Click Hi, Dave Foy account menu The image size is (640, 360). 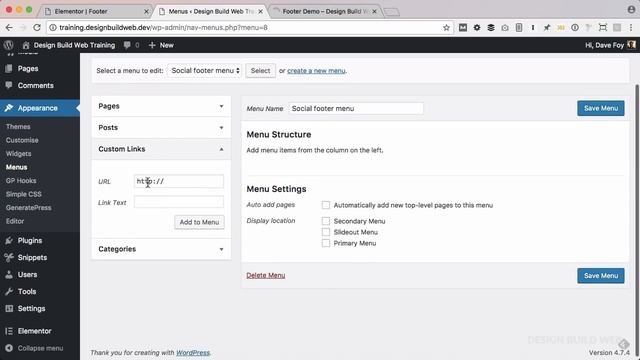click(610, 45)
